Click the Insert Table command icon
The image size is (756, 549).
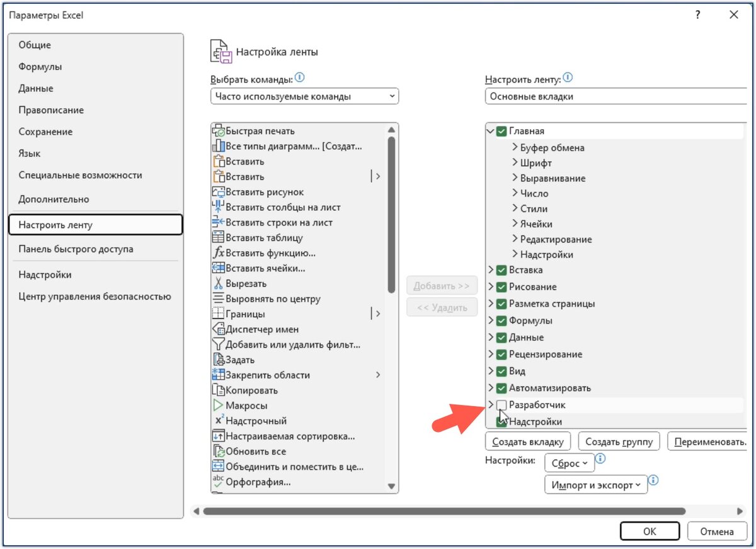[219, 237]
